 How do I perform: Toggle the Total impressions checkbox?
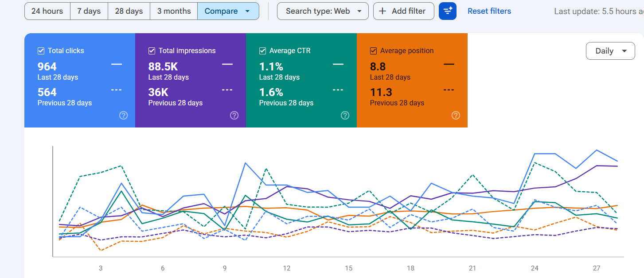point(152,51)
